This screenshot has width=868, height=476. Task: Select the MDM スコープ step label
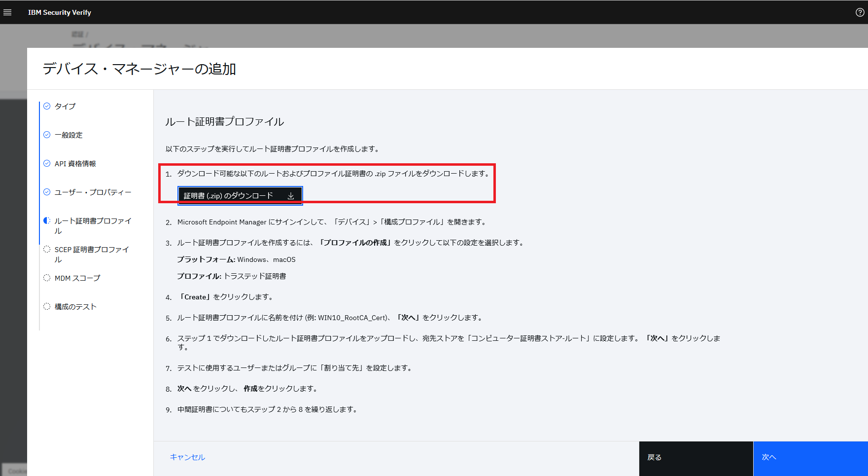click(77, 278)
